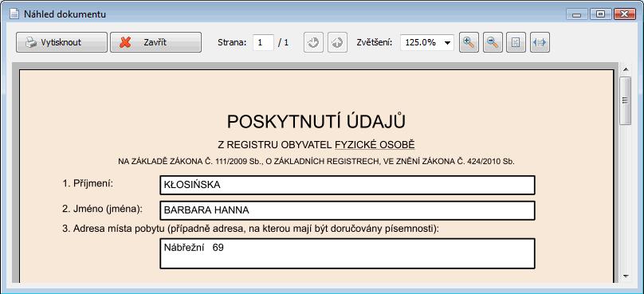Minimize the Náhled dokumentu window
Image resolution: width=644 pixels, height=294 pixels.
[x=576, y=14]
